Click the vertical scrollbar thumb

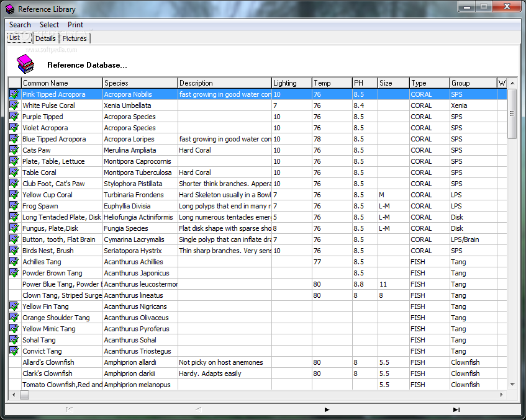(512, 114)
